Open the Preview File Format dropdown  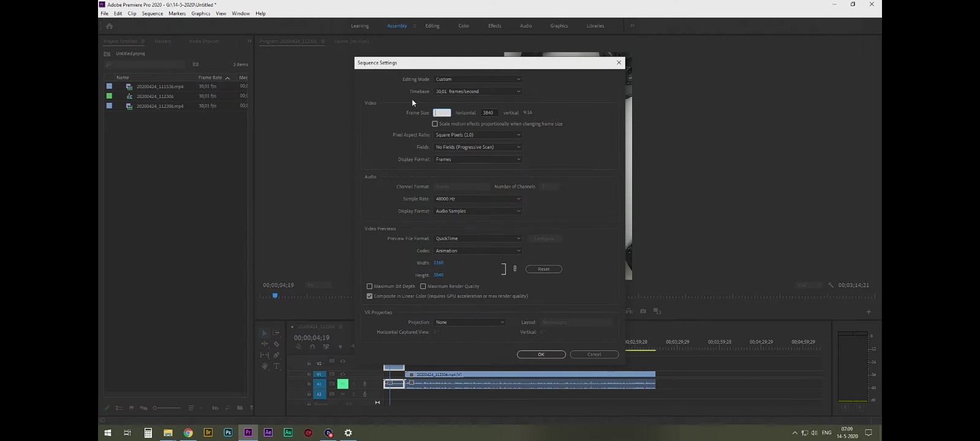point(478,238)
